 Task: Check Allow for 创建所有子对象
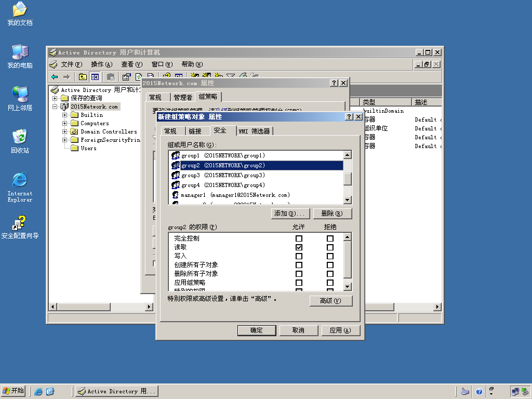[x=299, y=265]
